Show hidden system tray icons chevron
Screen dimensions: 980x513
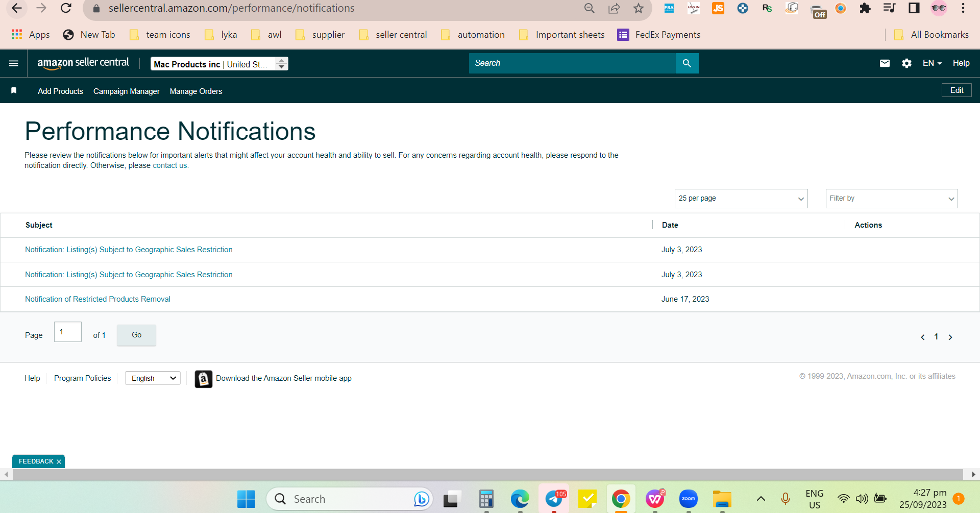tap(761, 499)
